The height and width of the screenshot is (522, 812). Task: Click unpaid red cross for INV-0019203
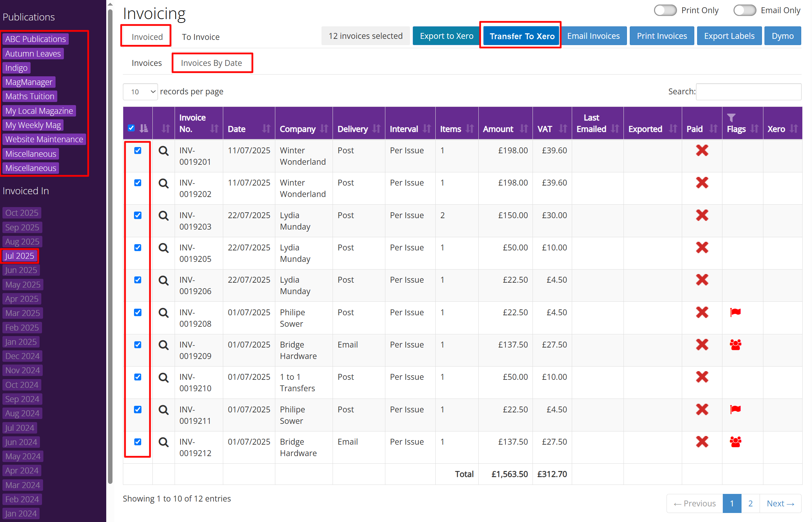click(x=702, y=215)
